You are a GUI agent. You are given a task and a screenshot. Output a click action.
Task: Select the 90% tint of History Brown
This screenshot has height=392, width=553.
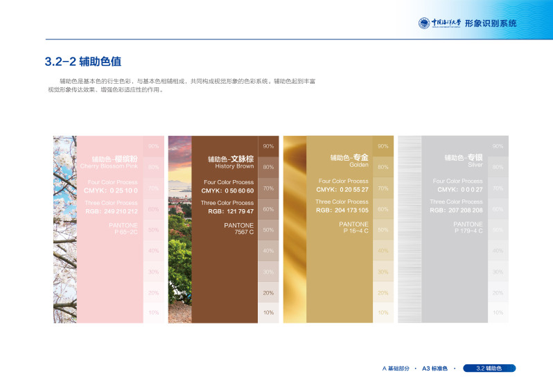(x=268, y=146)
